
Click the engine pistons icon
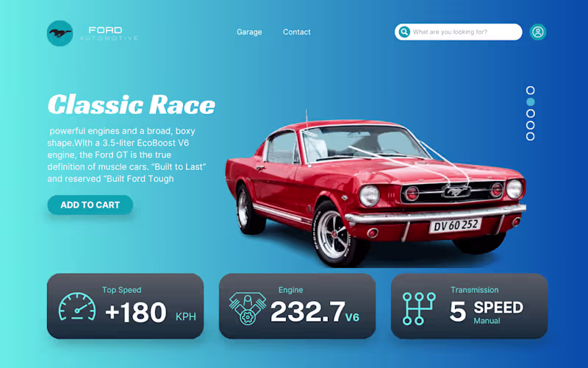[248, 308]
